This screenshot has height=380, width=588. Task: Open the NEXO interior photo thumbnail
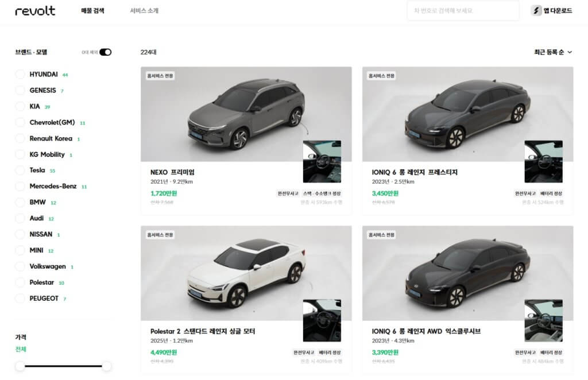[322, 161]
